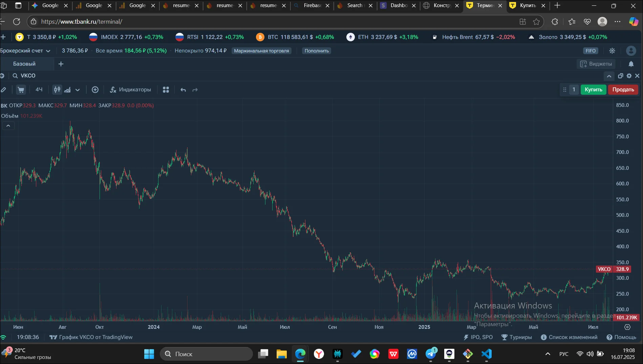Click the VKCO current price label 328.9
Image resolution: width=643 pixels, height=364 pixels.
614,269
